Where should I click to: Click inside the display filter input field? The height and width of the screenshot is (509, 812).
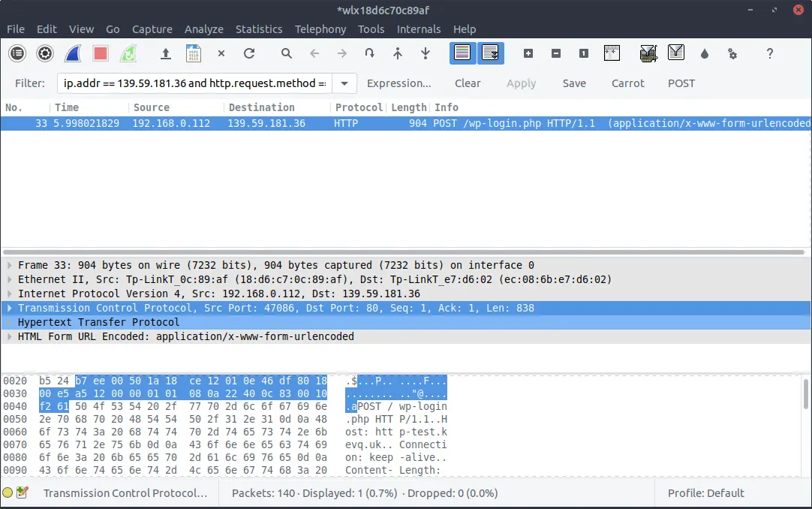pyautogui.click(x=193, y=83)
